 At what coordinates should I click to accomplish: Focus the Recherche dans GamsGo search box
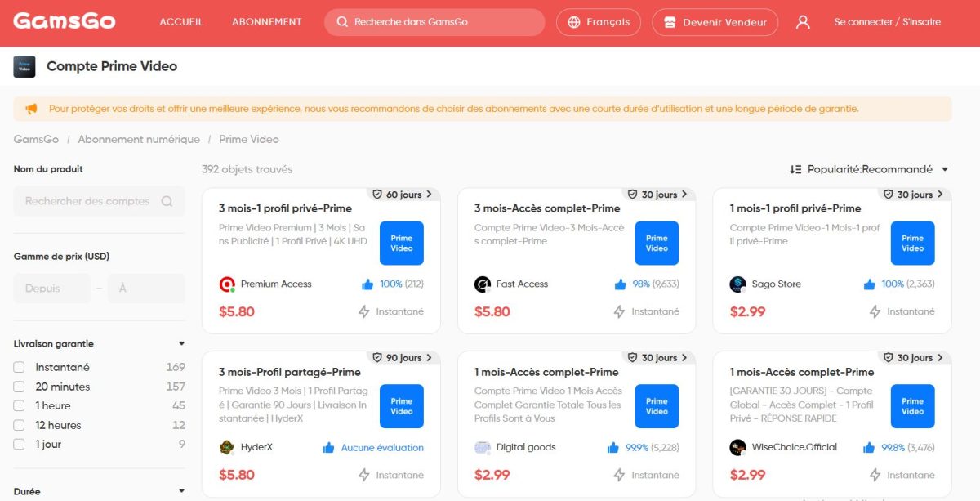point(434,22)
